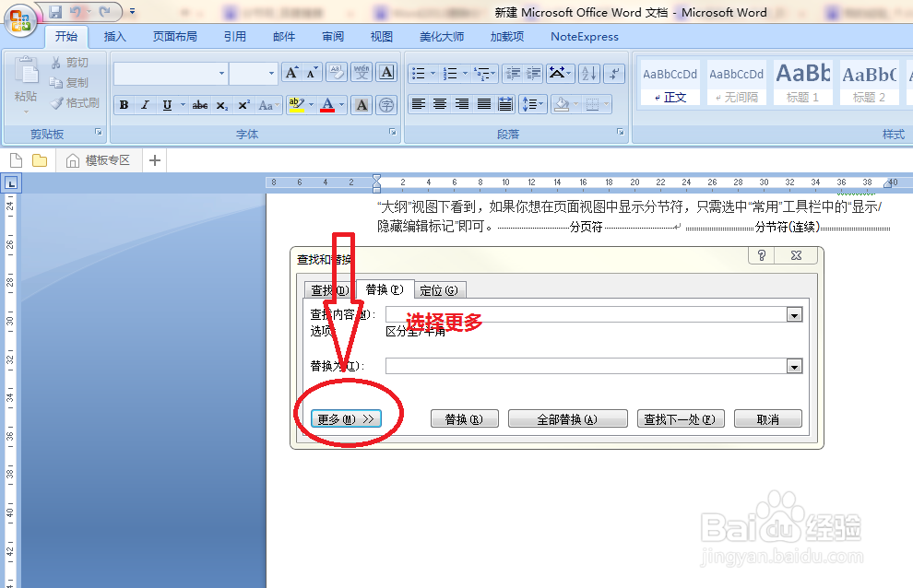Open the 审阅 ribbon tab
Viewport: 913px width, 588px height.
[333, 37]
